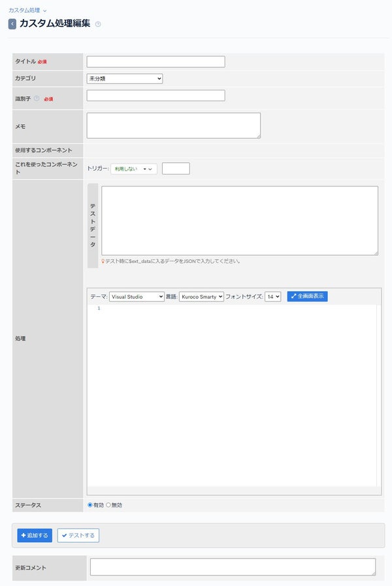This screenshot has height=586, width=392.
Task: Click line 1 in the code editor
Action: click(239, 308)
